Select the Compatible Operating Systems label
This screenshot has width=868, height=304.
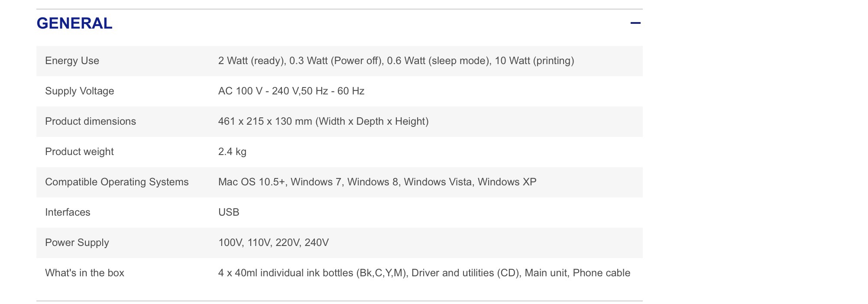tap(117, 182)
